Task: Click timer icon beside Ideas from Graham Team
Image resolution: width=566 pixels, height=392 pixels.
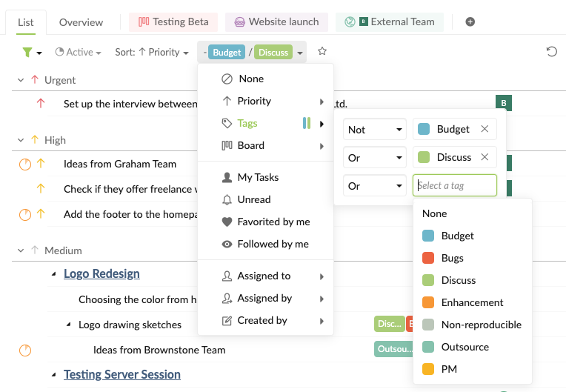Action: 25,164
